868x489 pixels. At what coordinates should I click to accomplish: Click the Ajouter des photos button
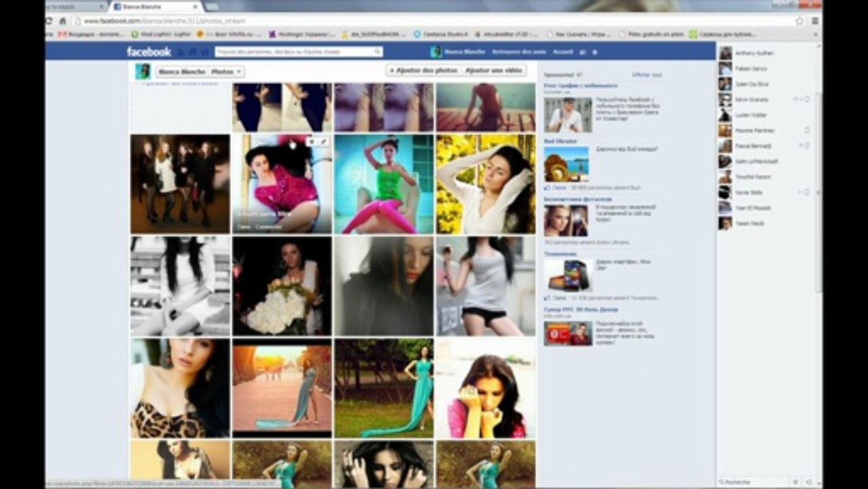click(423, 71)
